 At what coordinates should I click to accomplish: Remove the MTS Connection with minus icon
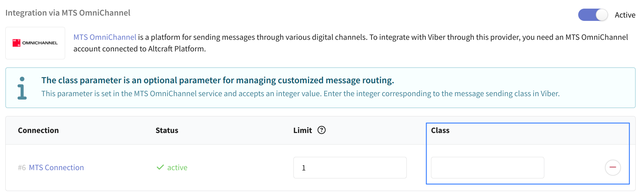613,167
